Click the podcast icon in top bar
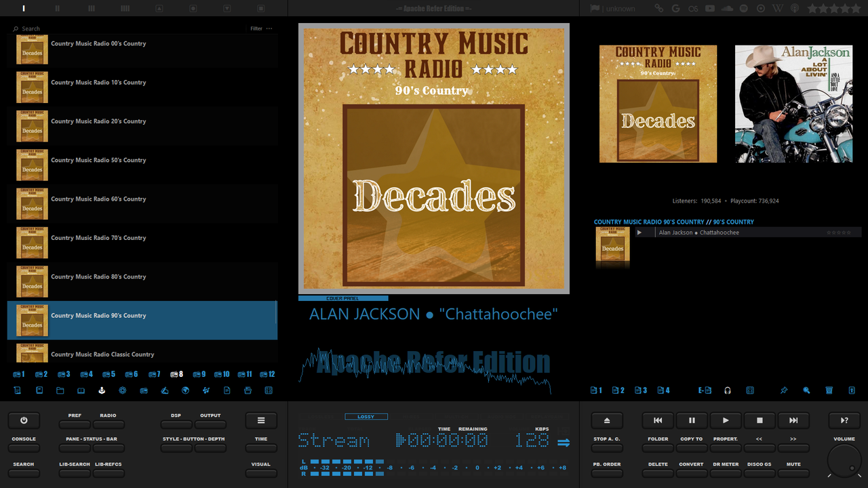Image resolution: width=868 pixels, height=488 pixels. point(795,8)
